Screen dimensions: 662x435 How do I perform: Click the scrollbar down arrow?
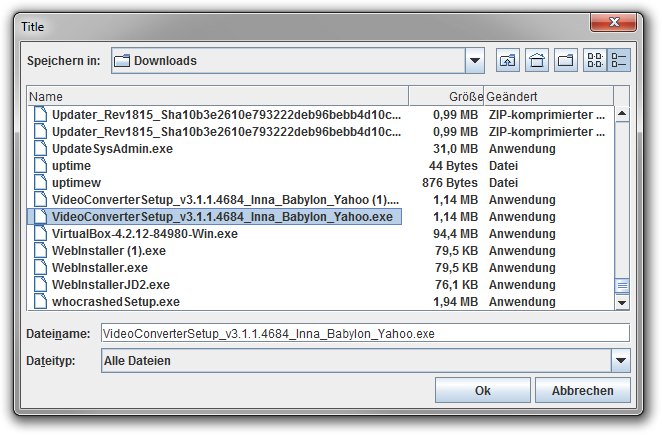click(622, 302)
